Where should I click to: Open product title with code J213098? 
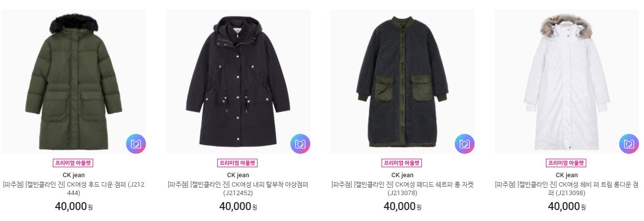point(567,189)
